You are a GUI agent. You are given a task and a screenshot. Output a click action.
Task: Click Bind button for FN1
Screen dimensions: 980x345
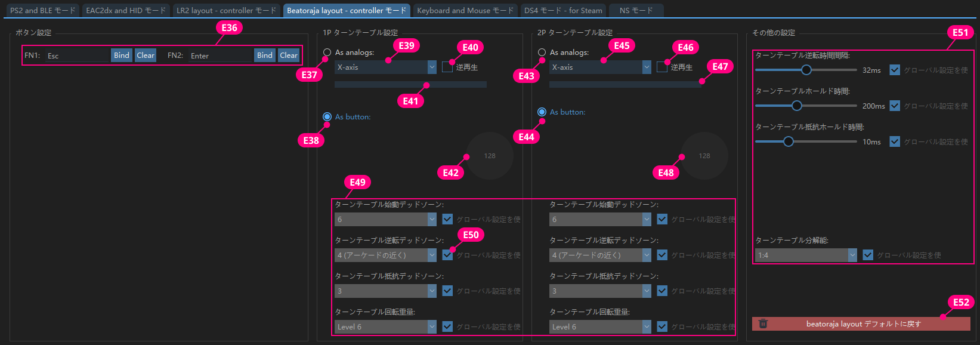[122, 56]
